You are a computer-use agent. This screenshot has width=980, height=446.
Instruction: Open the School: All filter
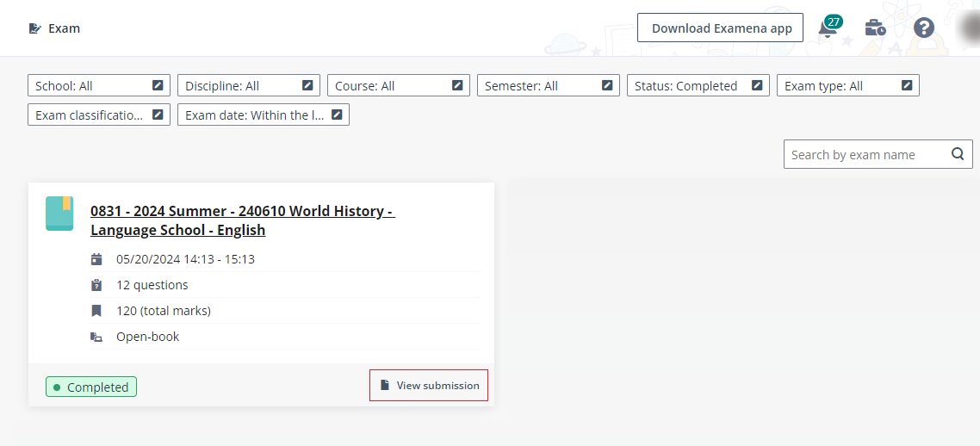click(x=99, y=85)
